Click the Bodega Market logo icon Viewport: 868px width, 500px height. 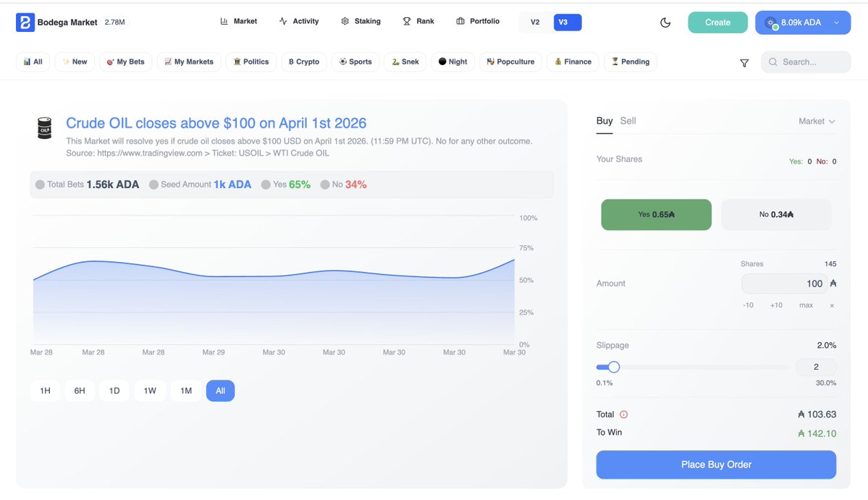(25, 22)
